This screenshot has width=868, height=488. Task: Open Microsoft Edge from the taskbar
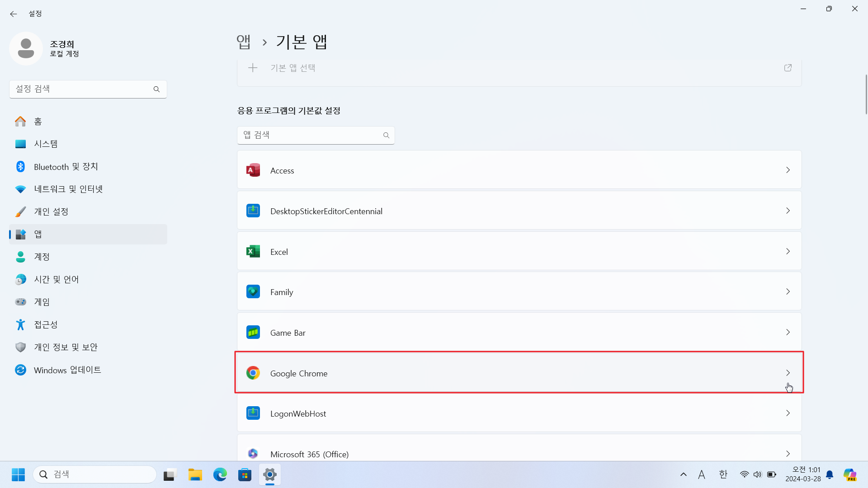coord(220,474)
